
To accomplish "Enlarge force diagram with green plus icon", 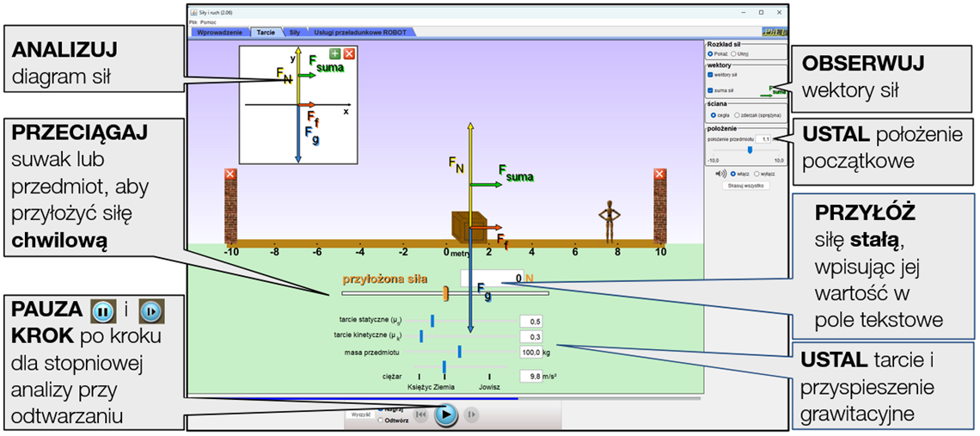I will pyautogui.click(x=335, y=54).
